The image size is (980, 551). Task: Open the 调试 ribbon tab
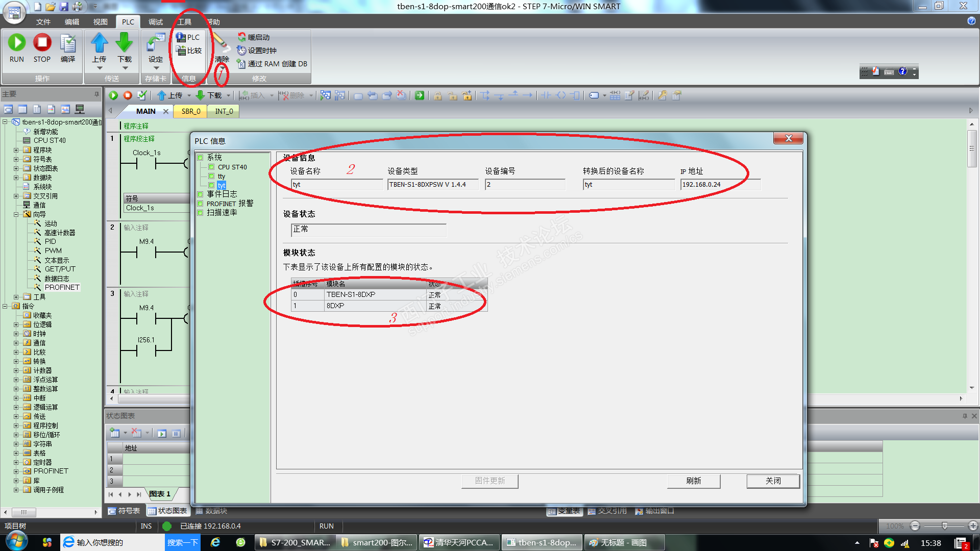pos(155,22)
